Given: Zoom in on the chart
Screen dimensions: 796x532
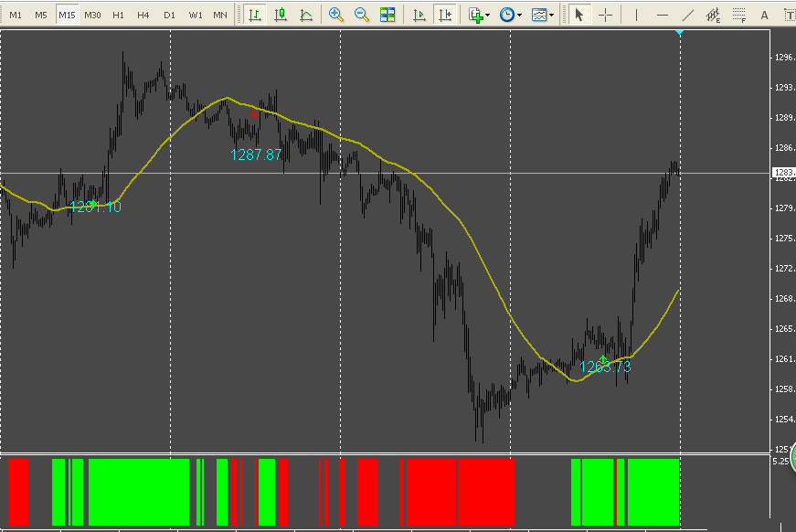Looking at the screenshot, I should [336, 15].
